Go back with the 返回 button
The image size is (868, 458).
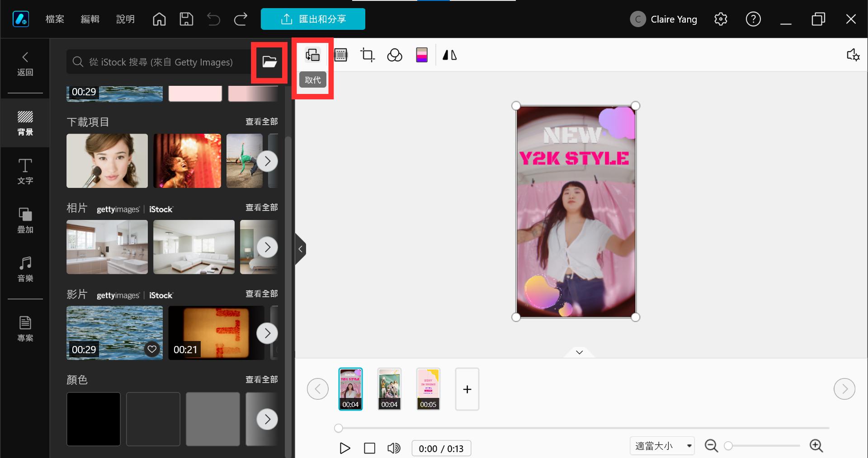(x=25, y=64)
